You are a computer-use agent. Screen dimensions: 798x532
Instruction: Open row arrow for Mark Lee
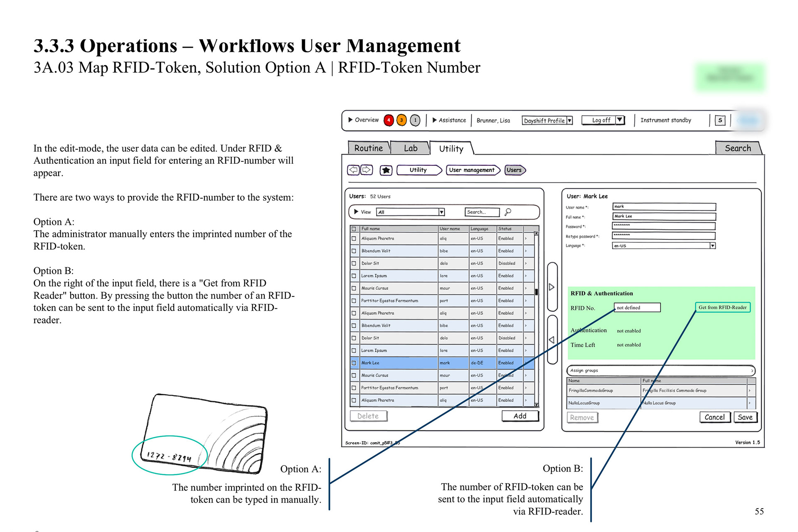click(526, 363)
